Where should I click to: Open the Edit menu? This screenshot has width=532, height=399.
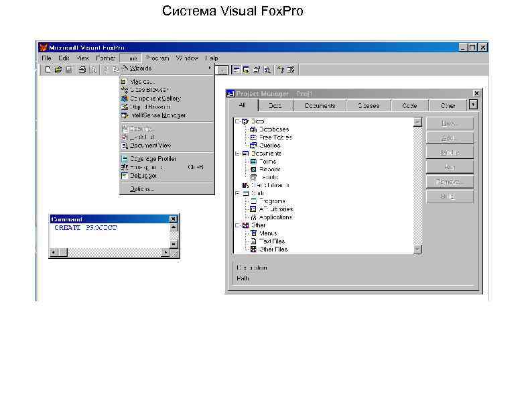pos(64,58)
